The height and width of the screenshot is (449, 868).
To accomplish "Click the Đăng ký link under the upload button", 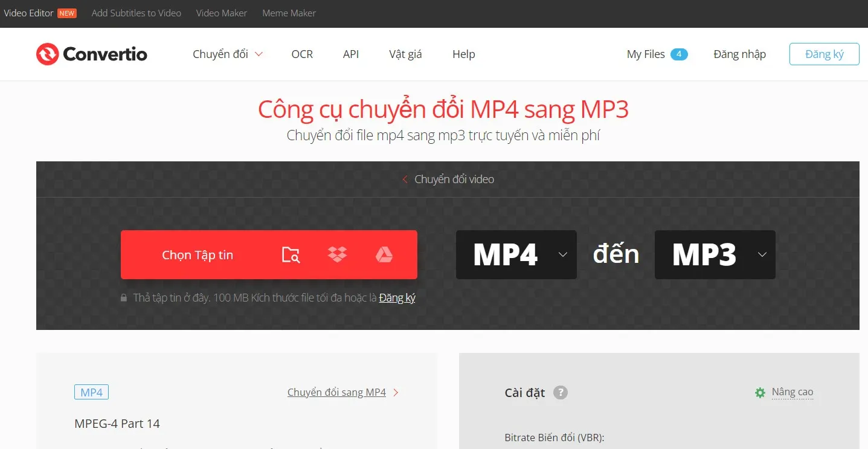I will click(397, 298).
